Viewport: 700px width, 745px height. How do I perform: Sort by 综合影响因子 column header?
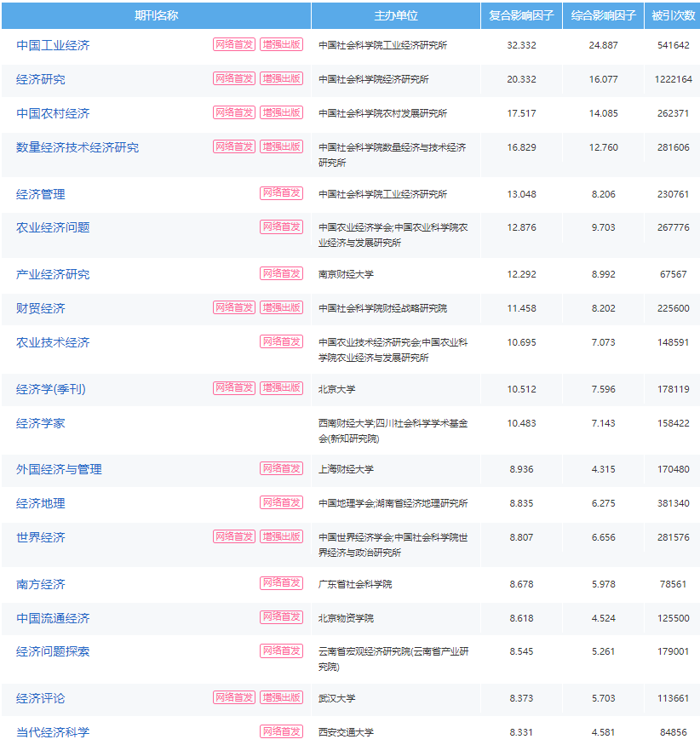[603, 15]
